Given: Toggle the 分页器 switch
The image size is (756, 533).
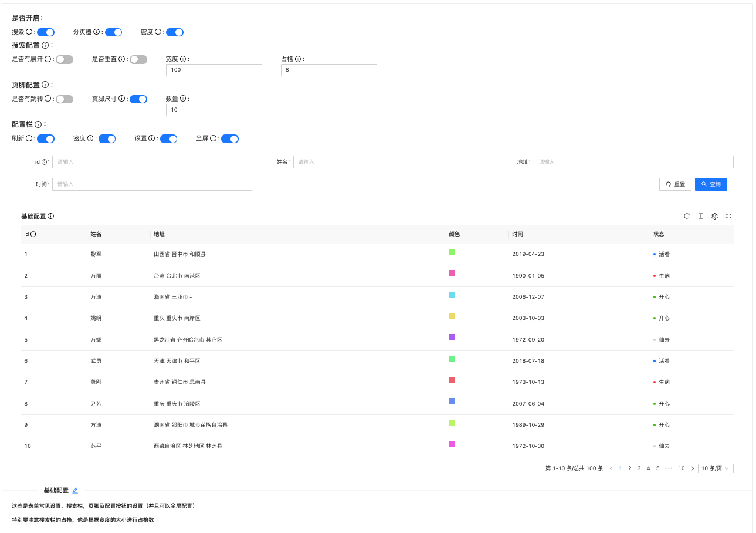Looking at the screenshot, I should pyautogui.click(x=114, y=32).
